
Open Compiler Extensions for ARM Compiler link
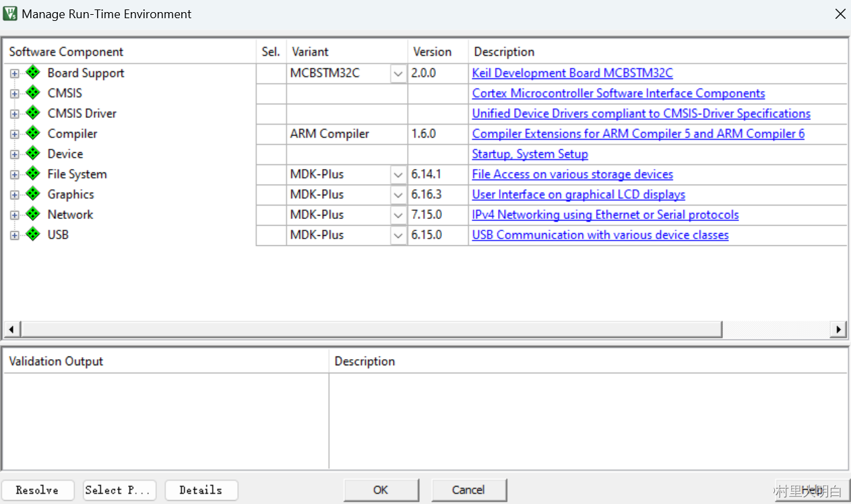pyautogui.click(x=638, y=134)
